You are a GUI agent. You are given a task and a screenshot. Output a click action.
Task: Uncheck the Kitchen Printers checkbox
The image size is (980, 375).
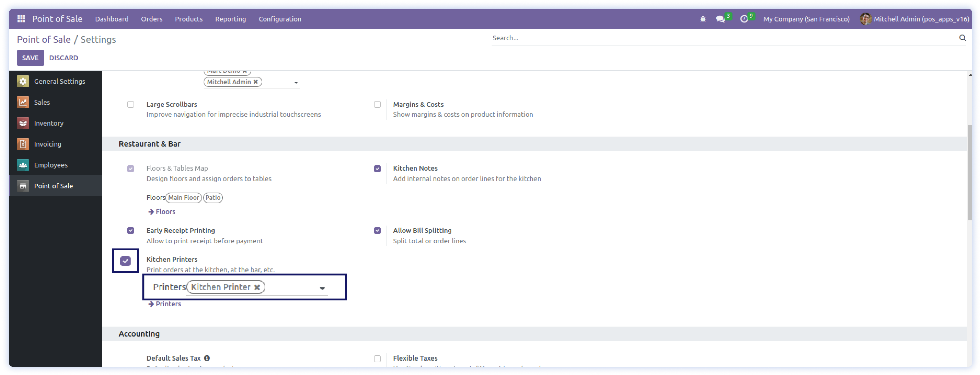click(x=125, y=261)
